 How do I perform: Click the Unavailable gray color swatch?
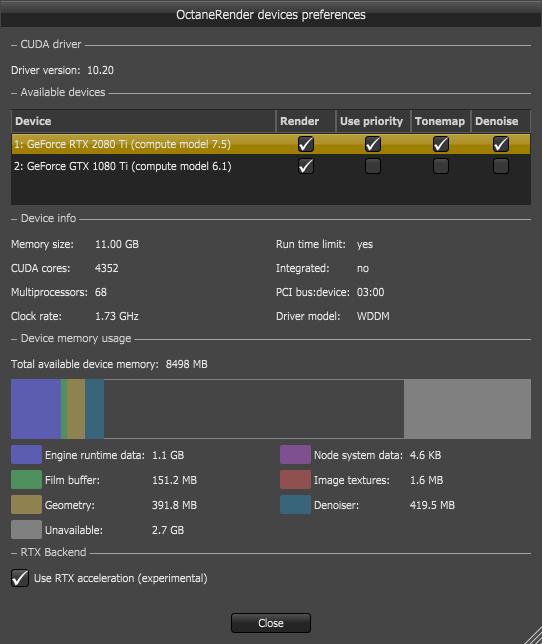coord(26,530)
